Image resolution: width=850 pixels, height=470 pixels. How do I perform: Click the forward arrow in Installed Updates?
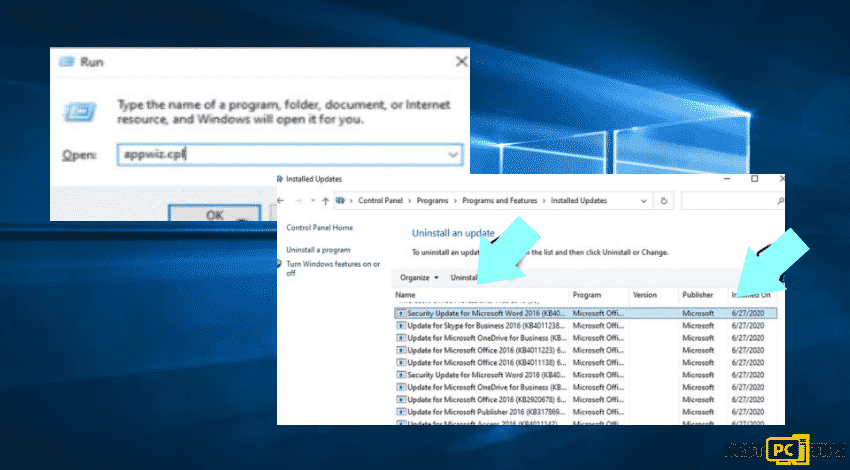point(298,201)
